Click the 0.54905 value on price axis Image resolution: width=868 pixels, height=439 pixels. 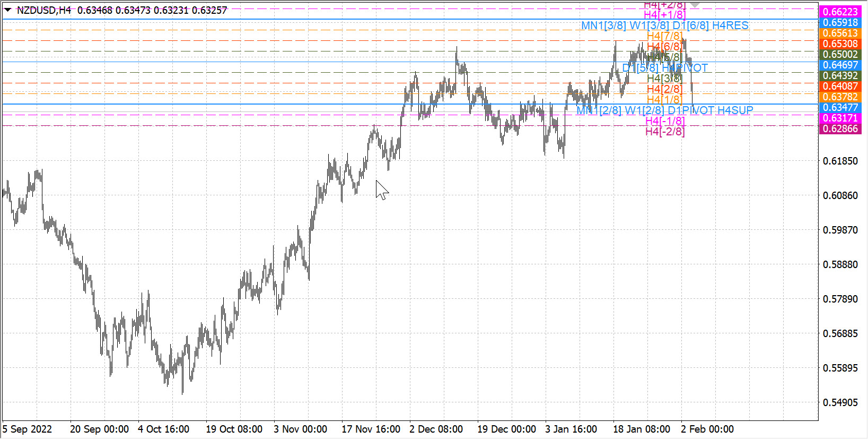(x=840, y=402)
